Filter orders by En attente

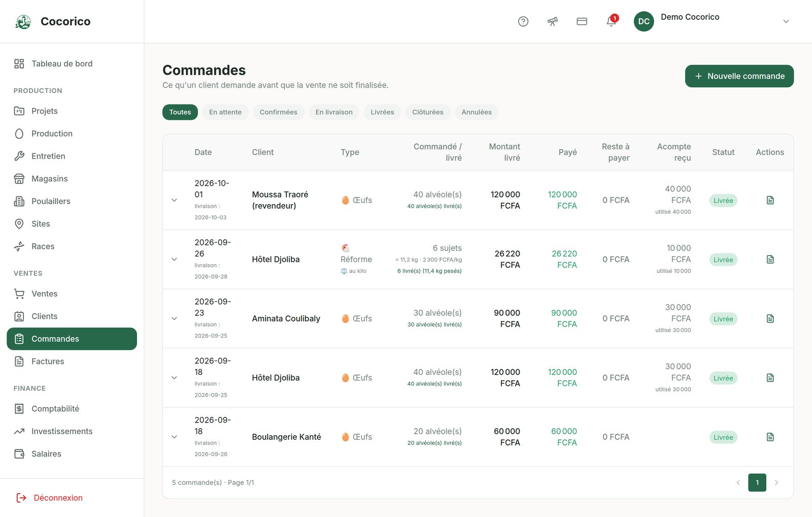click(225, 112)
